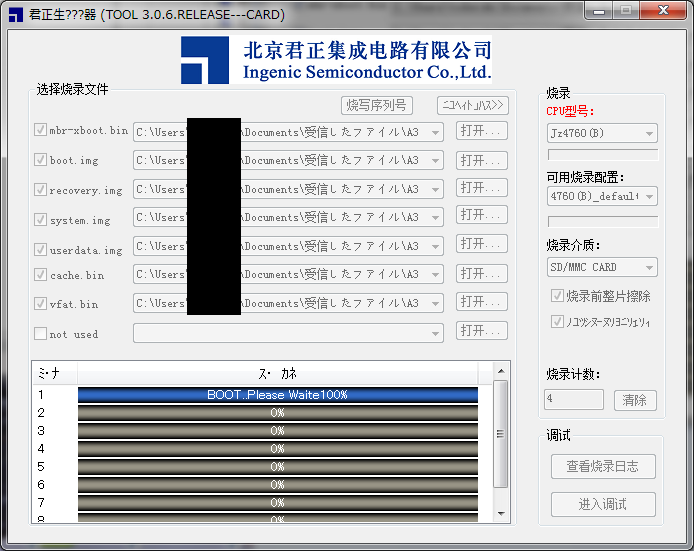Toggle 烧录前整片擦除 erase checkbox
This screenshot has height=551, width=694.
pyautogui.click(x=557, y=296)
